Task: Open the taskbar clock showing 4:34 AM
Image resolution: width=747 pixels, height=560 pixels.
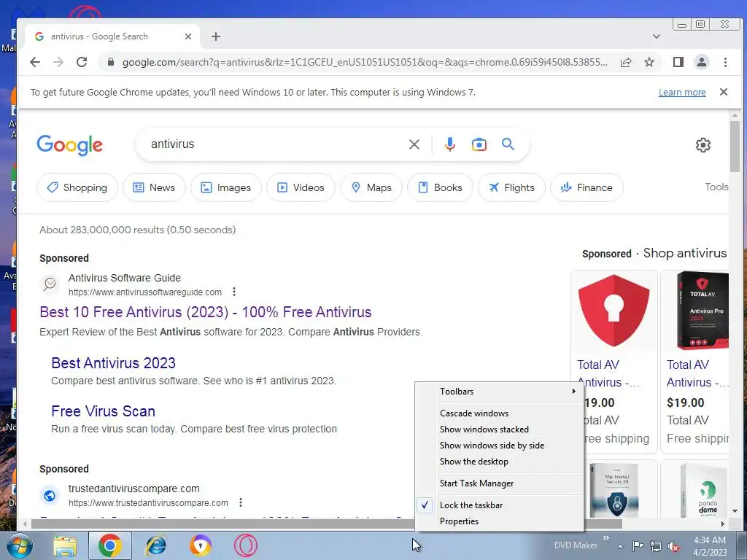Action: pyautogui.click(x=710, y=546)
